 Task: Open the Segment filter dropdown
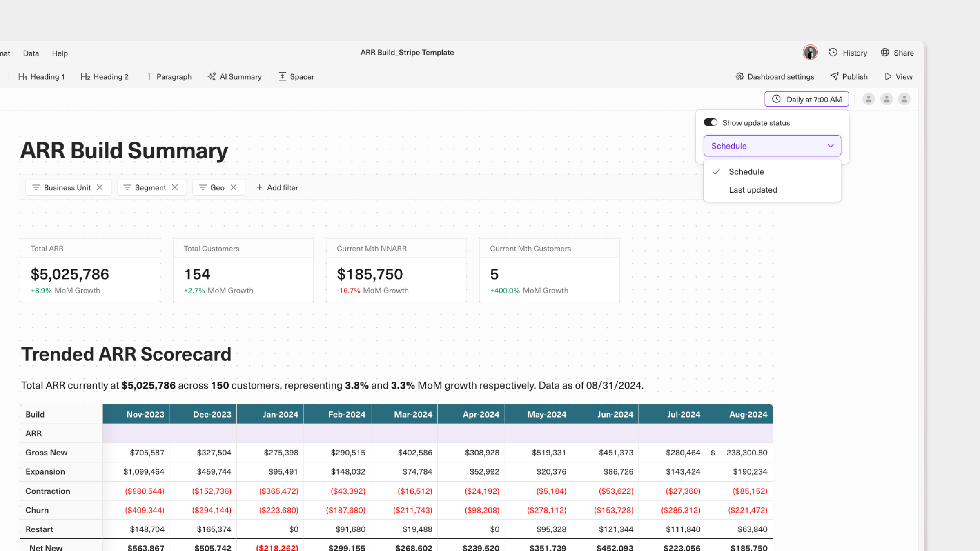click(150, 187)
